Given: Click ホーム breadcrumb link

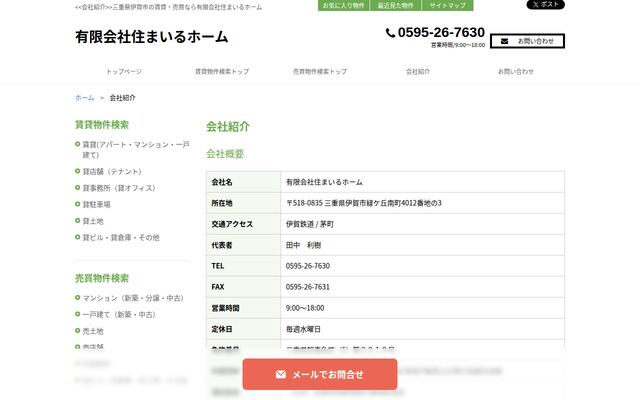Looking at the screenshot, I should [x=84, y=98].
